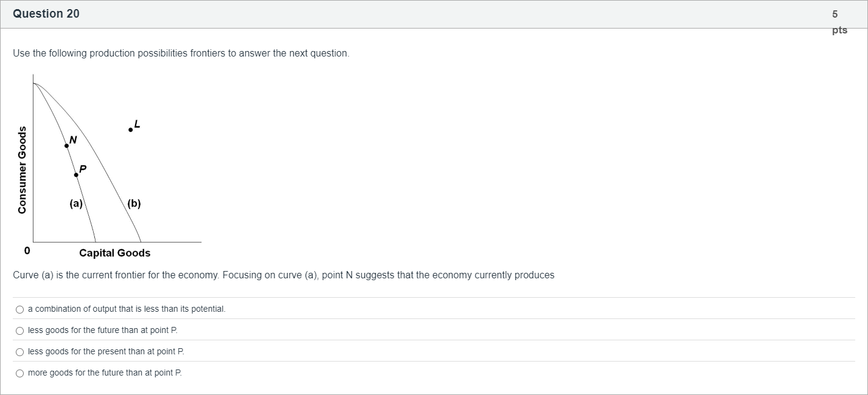Click where curve (a) meets the horizontal axis

point(95,242)
